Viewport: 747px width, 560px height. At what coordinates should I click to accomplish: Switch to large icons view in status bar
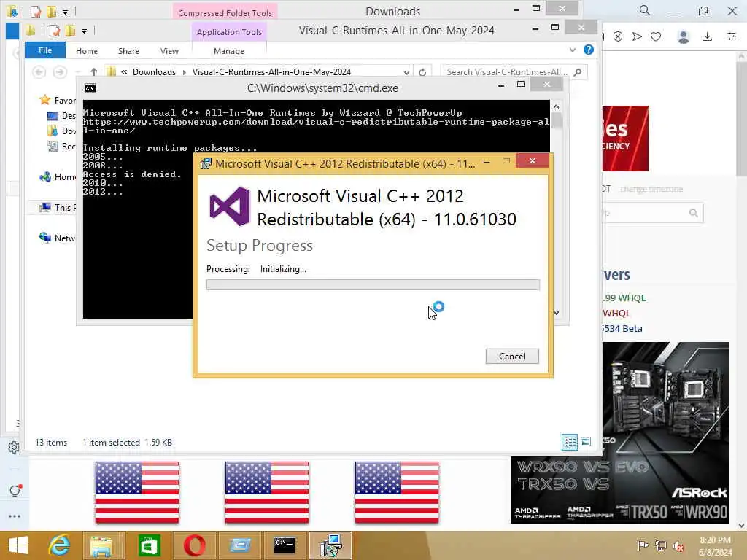click(586, 443)
